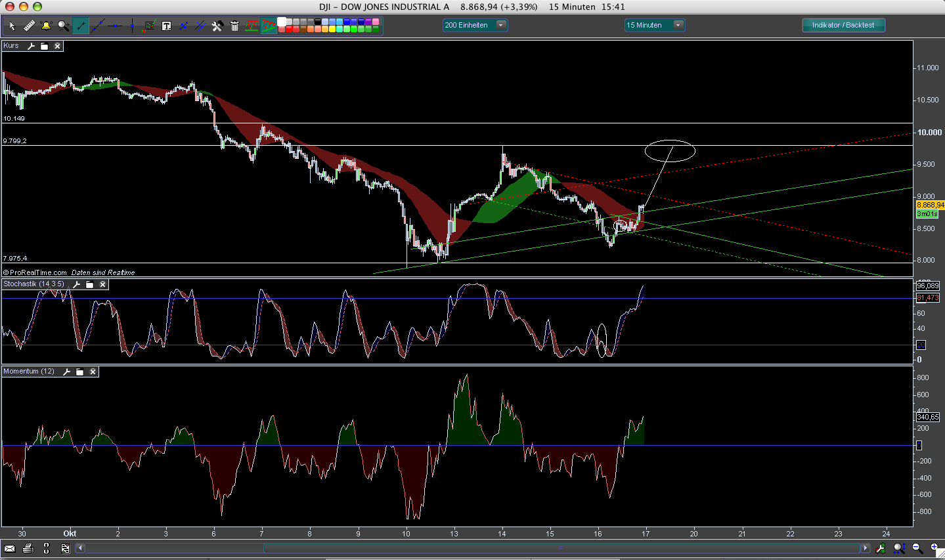The height and width of the screenshot is (560, 945).
Task: Select the red-green triangle pattern tool
Action: pos(269,26)
